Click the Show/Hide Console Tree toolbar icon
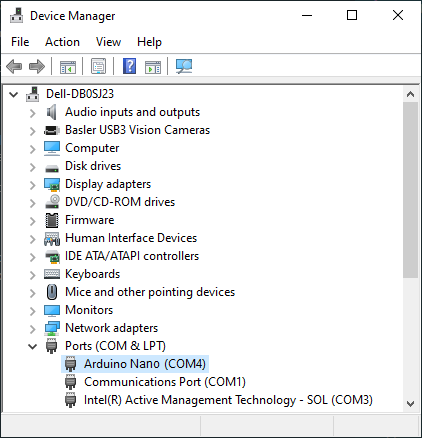This screenshot has height=438, width=422. (68, 67)
